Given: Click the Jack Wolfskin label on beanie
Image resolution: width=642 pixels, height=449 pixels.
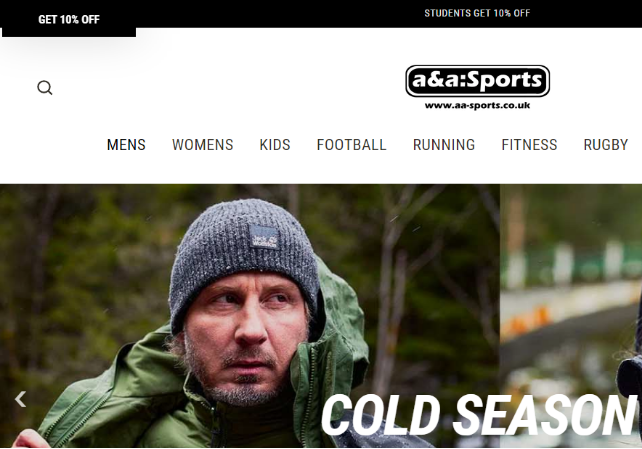Looking at the screenshot, I should click(264, 237).
